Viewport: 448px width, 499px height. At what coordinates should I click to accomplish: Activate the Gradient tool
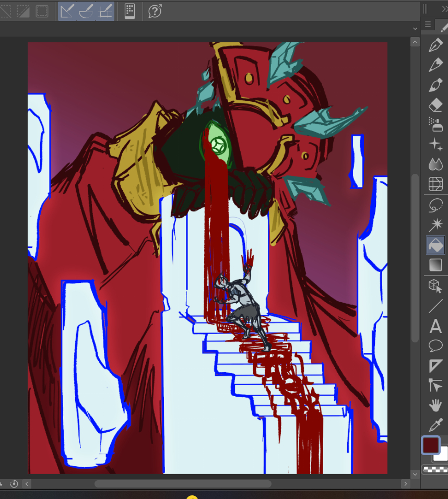click(435, 265)
